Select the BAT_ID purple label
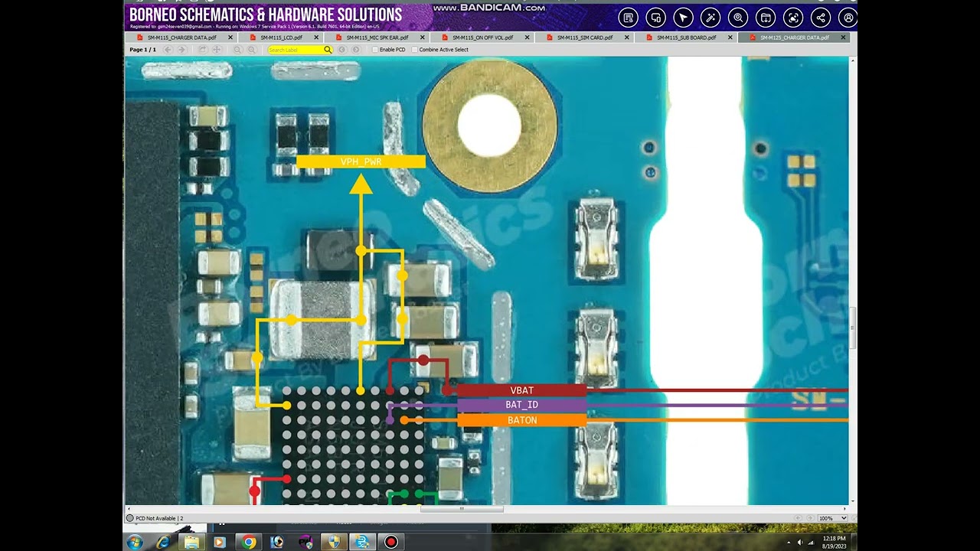The height and width of the screenshot is (551, 980). 521,405
